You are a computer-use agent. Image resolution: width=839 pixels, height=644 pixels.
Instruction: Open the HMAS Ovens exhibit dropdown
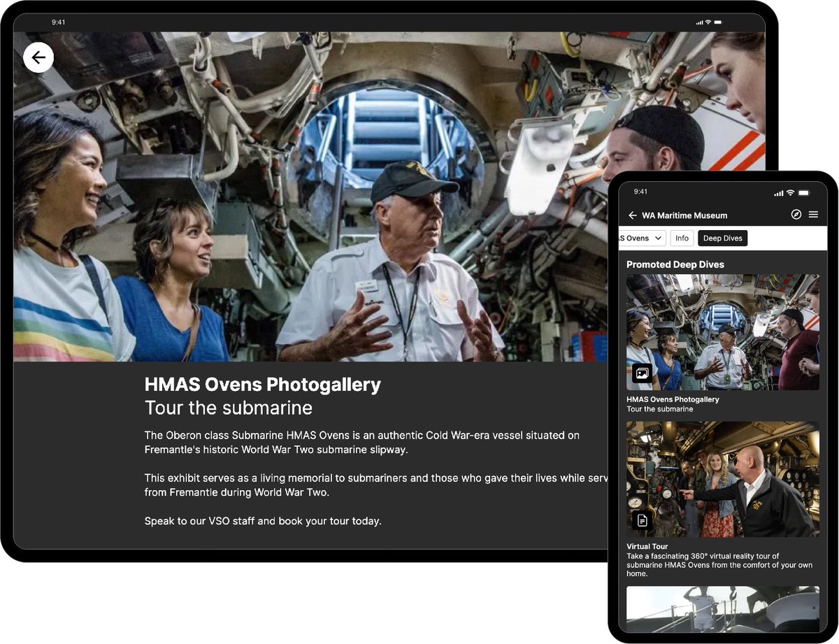pyautogui.click(x=640, y=238)
